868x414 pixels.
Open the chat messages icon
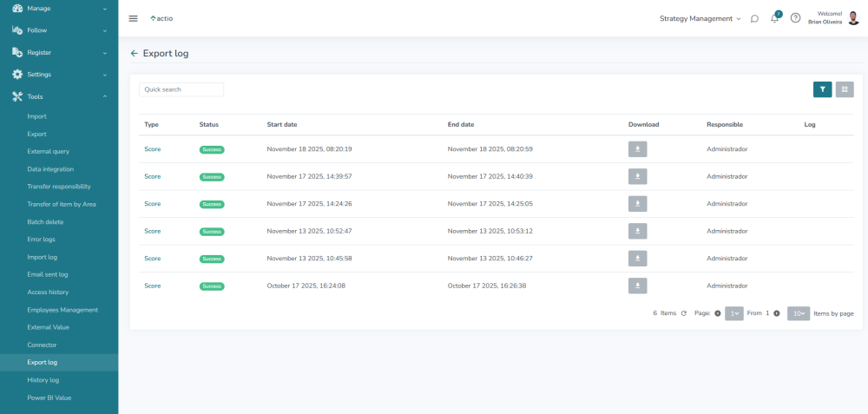[x=754, y=18]
